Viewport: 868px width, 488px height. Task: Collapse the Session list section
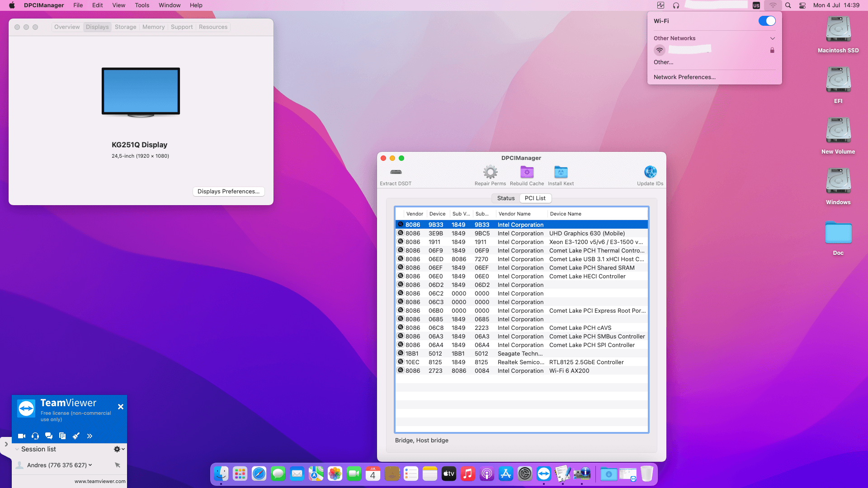click(x=17, y=449)
